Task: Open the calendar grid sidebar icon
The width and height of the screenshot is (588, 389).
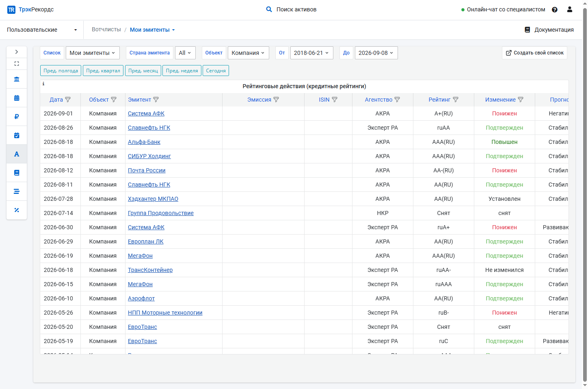Action: [x=17, y=98]
